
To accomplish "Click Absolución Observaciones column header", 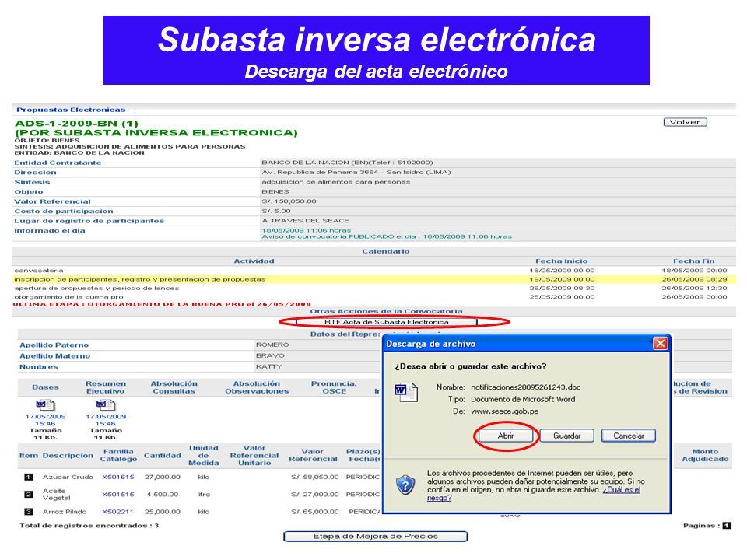I will tap(257, 387).
